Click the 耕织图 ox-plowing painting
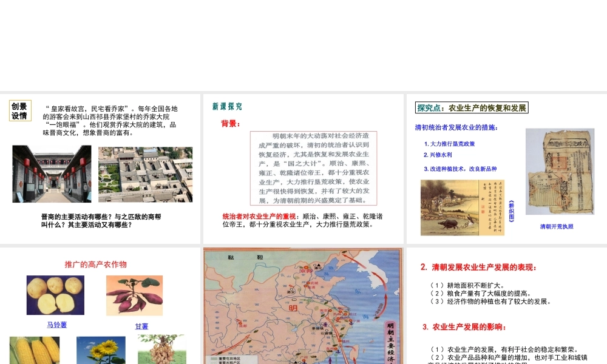The height and width of the screenshot is (364, 607). [x=463, y=207]
